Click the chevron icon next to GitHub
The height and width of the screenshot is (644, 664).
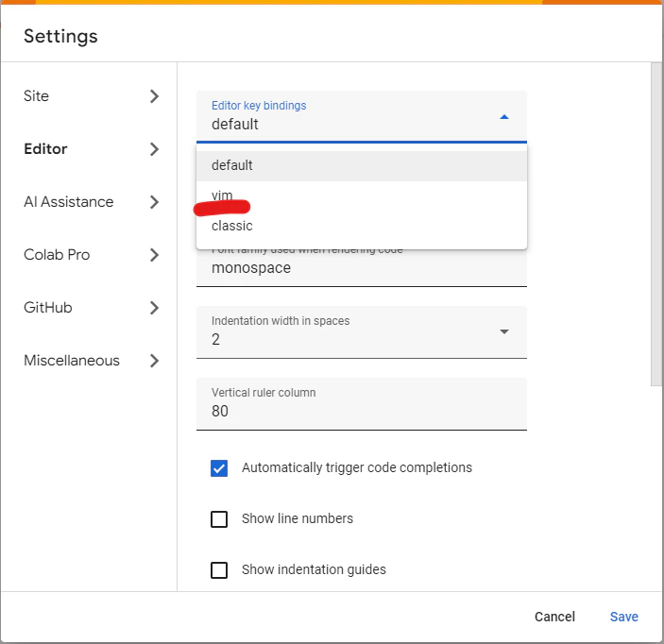click(x=155, y=308)
